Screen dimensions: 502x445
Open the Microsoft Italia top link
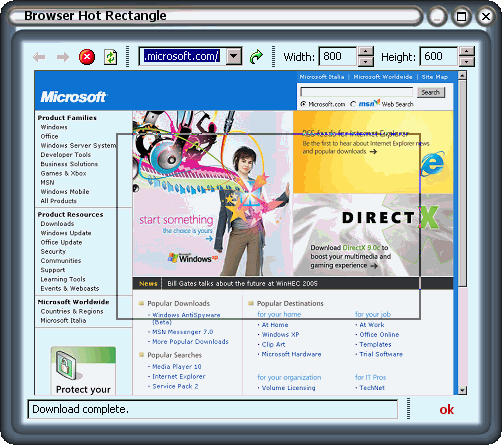click(x=322, y=77)
